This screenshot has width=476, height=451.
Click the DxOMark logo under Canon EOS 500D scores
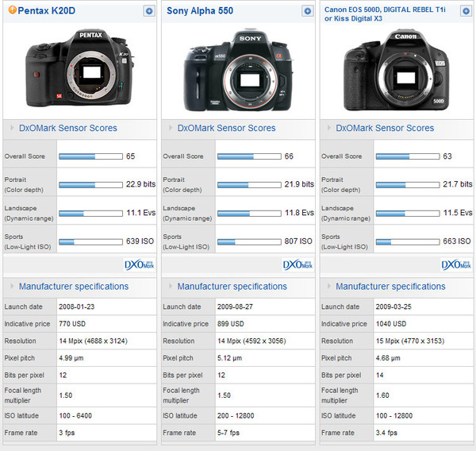[456, 264]
